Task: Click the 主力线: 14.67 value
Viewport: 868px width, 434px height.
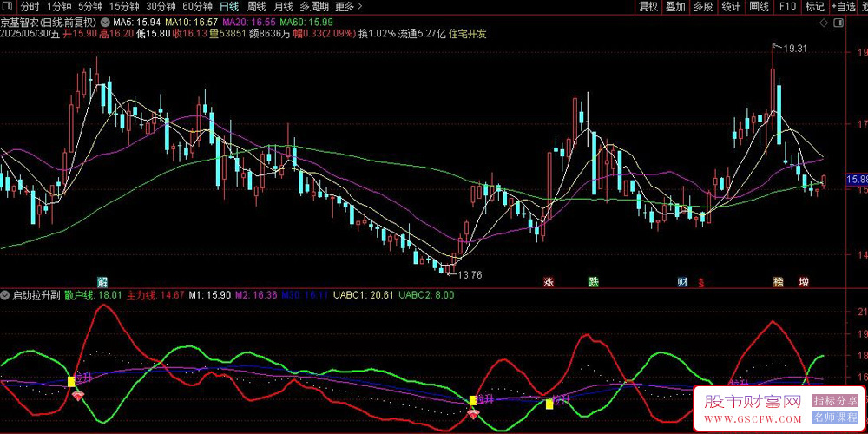Action: pyautogui.click(x=155, y=295)
